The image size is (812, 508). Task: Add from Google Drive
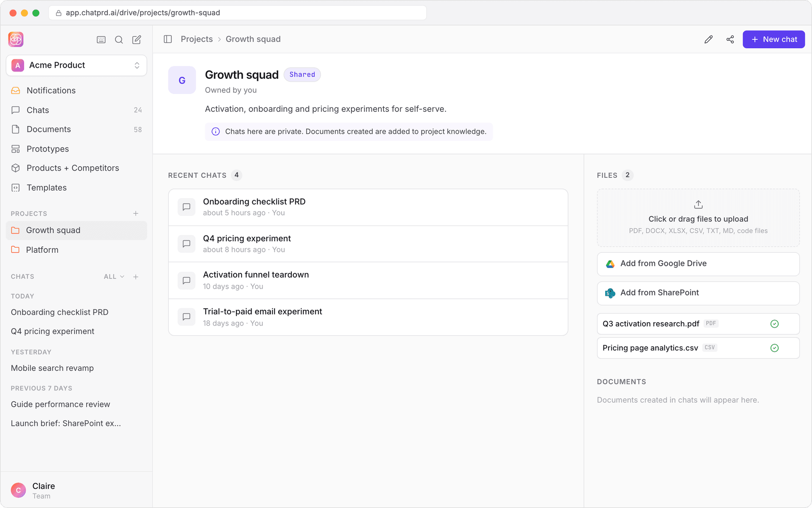(x=698, y=264)
